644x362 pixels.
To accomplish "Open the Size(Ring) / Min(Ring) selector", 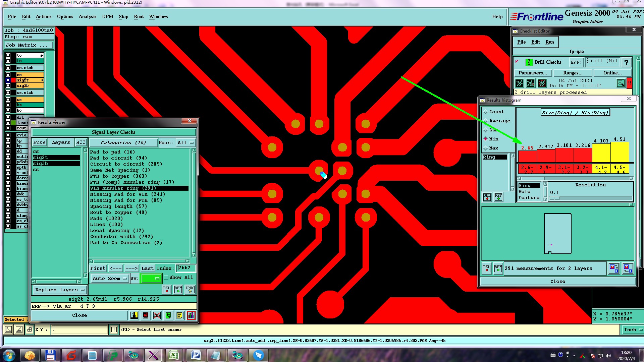I will pyautogui.click(x=575, y=113).
